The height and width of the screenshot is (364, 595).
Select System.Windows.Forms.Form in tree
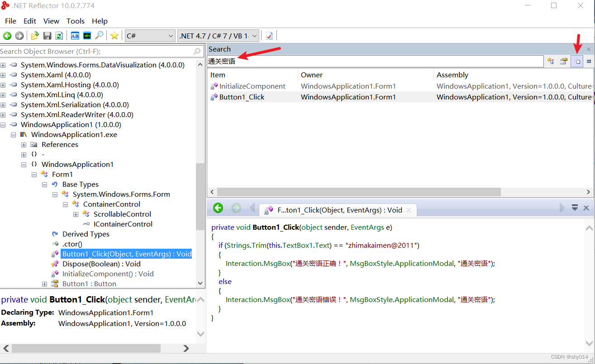[121, 194]
